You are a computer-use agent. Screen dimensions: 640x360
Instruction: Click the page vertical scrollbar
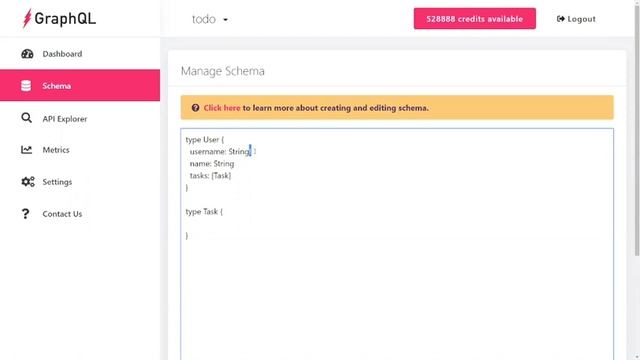637,131
